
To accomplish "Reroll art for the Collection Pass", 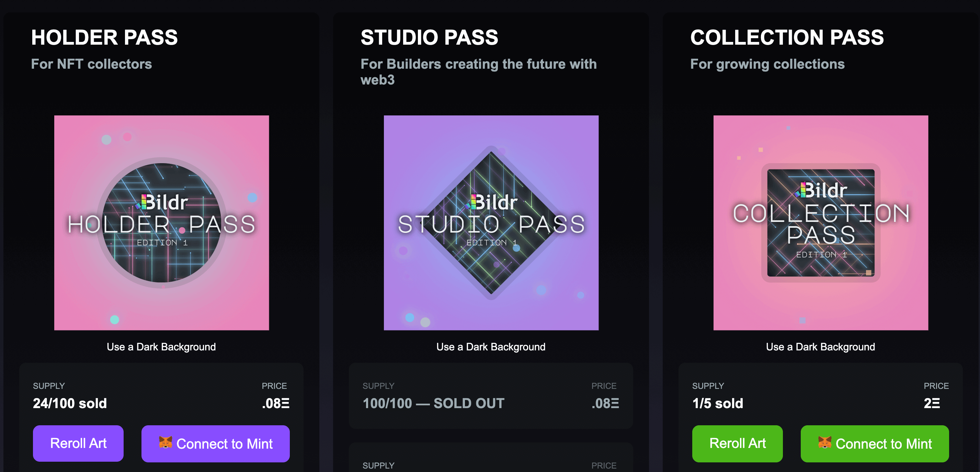I will (x=737, y=443).
